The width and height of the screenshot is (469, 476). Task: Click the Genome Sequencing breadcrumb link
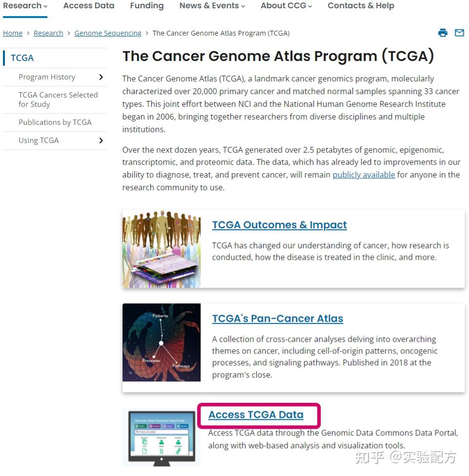108,33
